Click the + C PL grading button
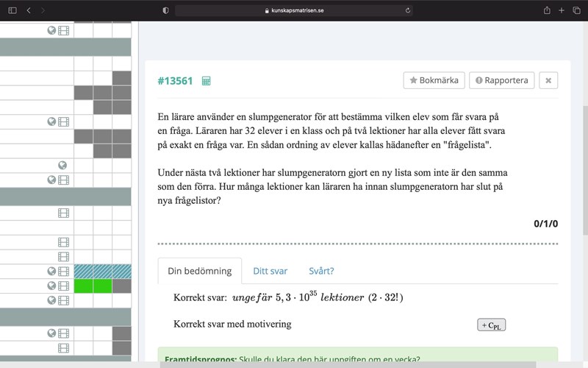Screen dimensions: 588x368 point(491,325)
